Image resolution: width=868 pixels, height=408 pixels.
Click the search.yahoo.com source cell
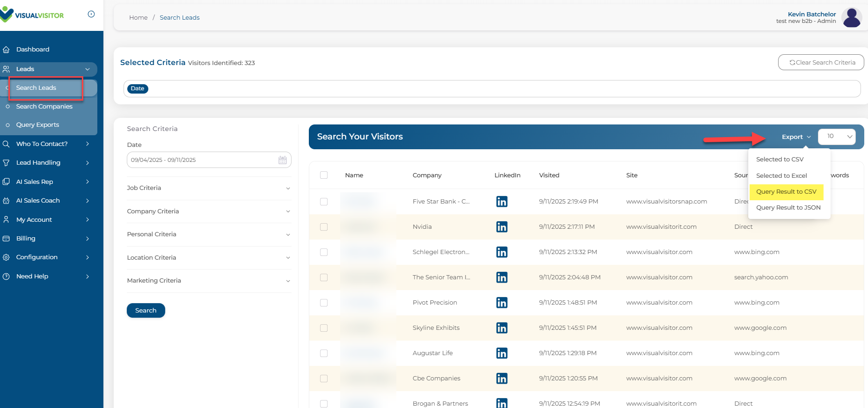pyautogui.click(x=761, y=277)
